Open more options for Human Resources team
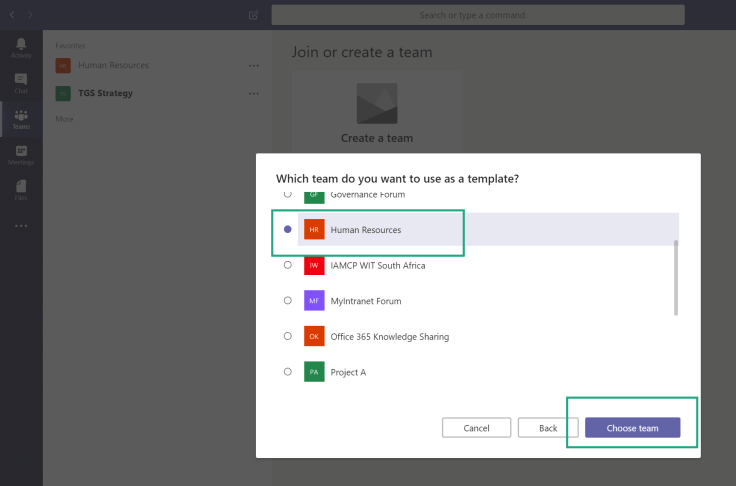This screenshot has height=486, width=736. pyautogui.click(x=254, y=66)
